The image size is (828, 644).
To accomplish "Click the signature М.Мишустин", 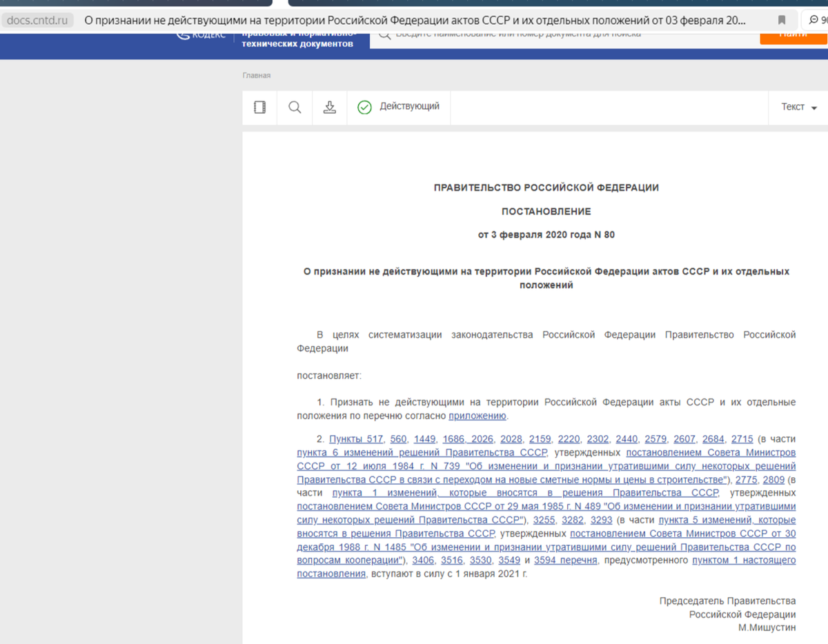I will click(767, 628).
